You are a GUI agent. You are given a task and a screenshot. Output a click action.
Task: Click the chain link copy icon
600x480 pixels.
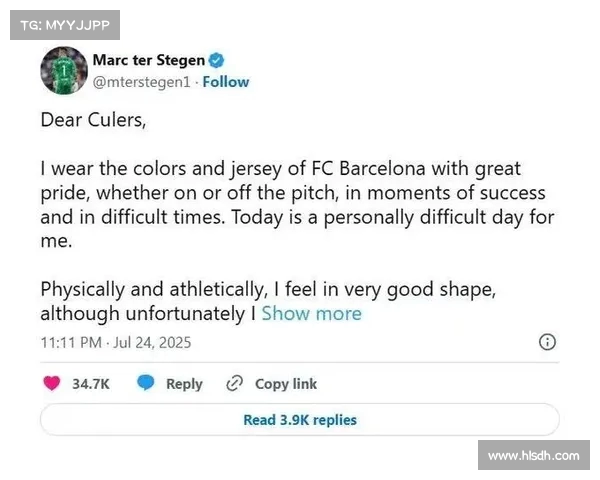point(235,383)
